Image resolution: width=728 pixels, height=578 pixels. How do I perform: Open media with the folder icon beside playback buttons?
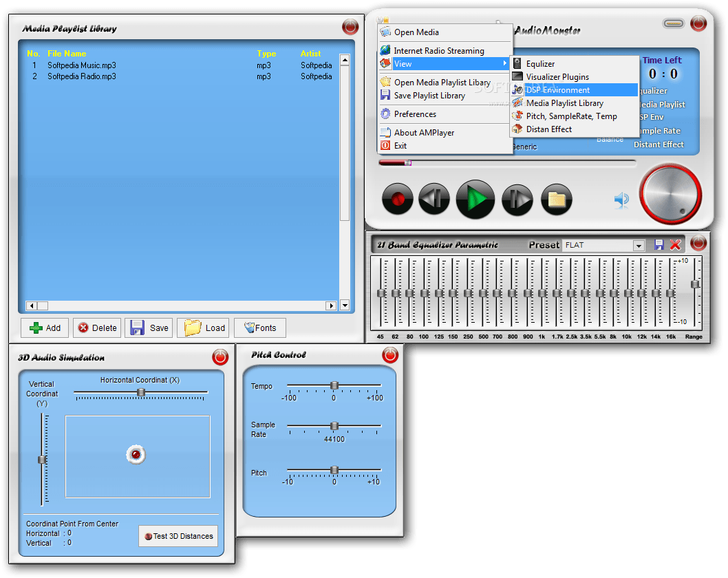coord(555,199)
